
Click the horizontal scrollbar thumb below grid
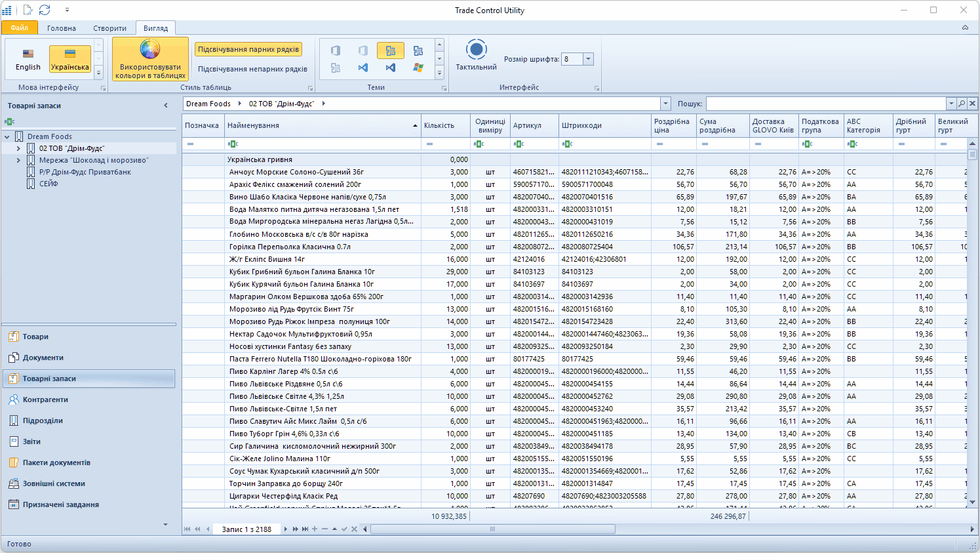pos(492,529)
